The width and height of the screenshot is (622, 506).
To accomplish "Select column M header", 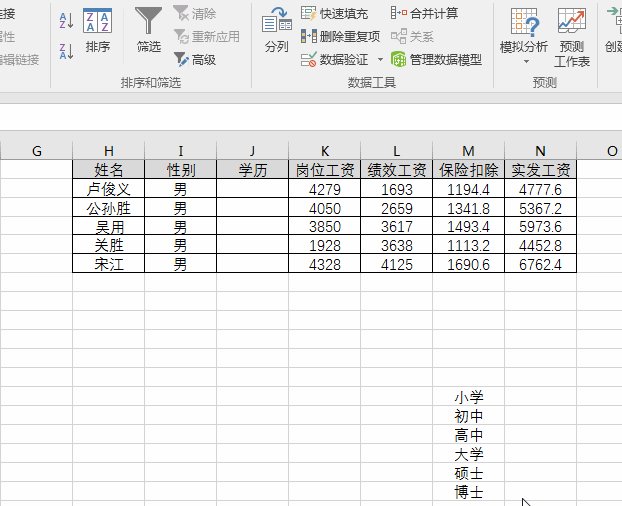I will 468,151.
